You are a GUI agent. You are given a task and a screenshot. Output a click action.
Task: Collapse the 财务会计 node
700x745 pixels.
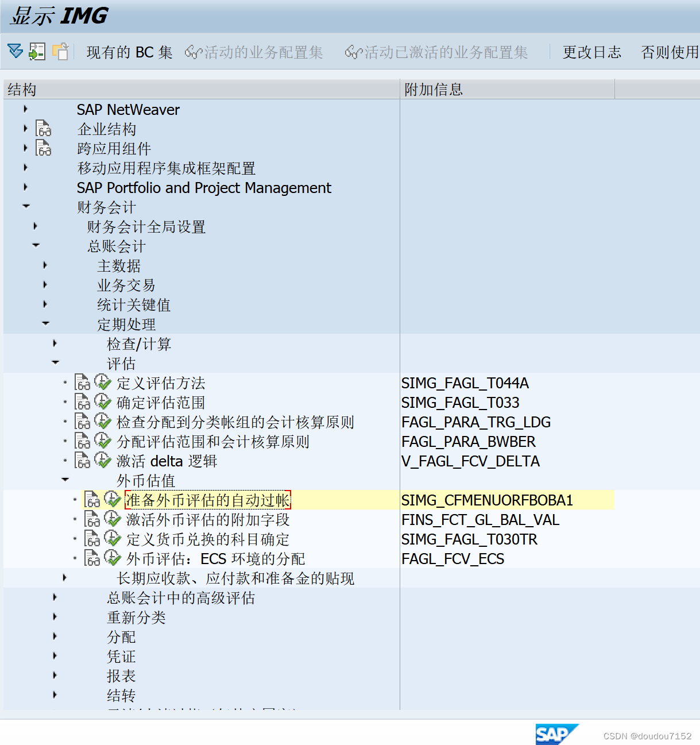click(x=26, y=206)
